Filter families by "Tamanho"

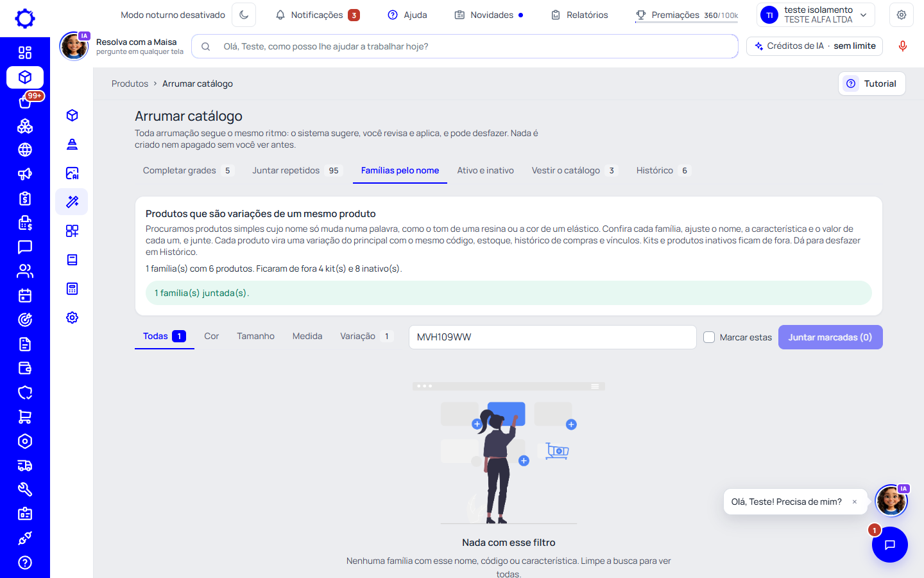click(255, 337)
